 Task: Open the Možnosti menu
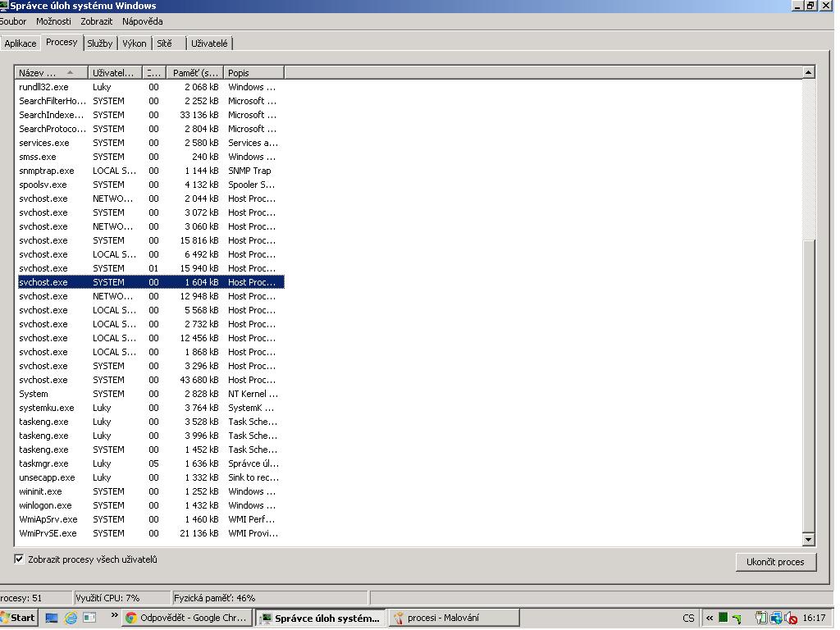[x=53, y=21]
